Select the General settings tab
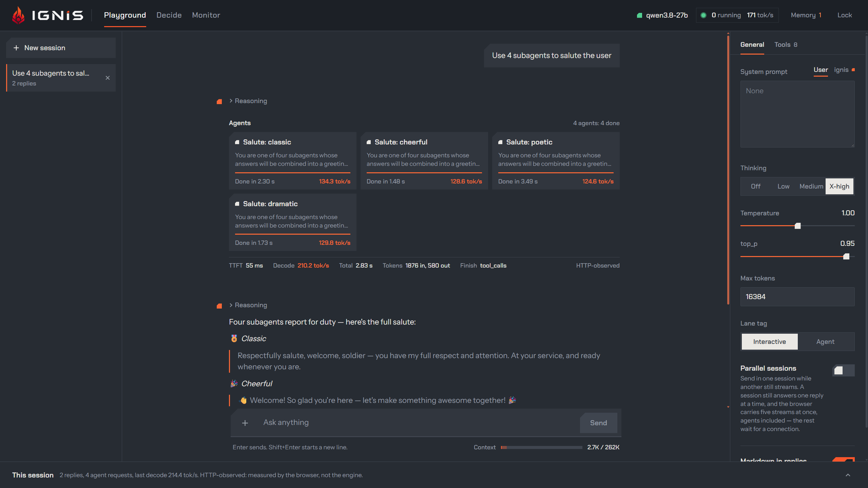The height and width of the screenshot is (488, 868). pos(752,44)
